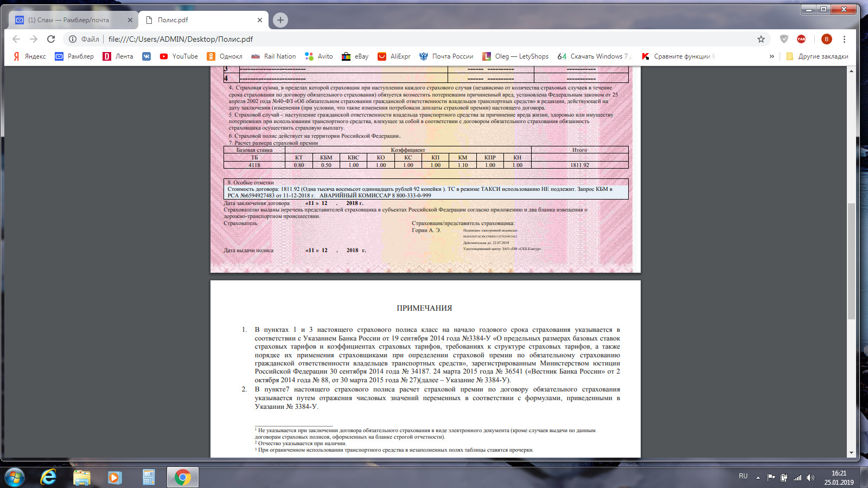Open the red YAB extension icon
The height and width of the screenshot is (488, 868).
coord(801,39)
